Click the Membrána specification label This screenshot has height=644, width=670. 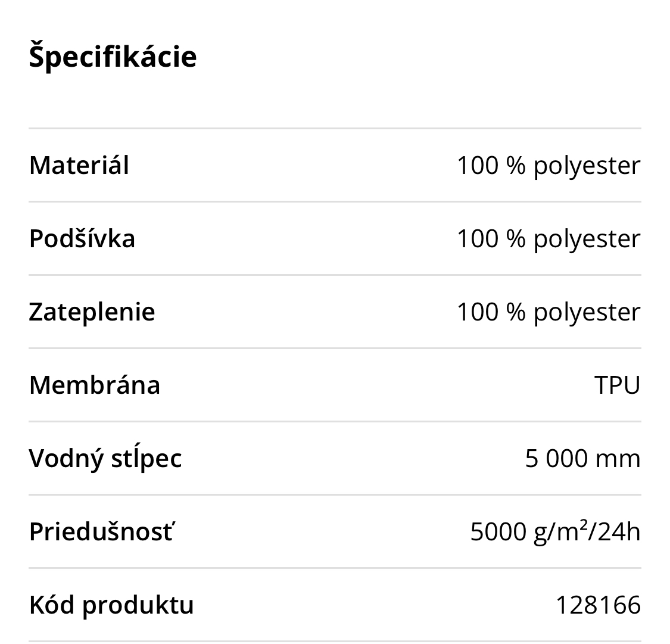coord(95,385)
